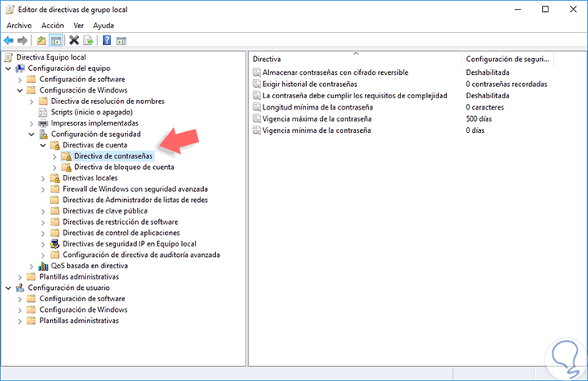588x381 pixels.
Task: Select Plantillas administrativas under Configuración de usuario
Action: 79,321
